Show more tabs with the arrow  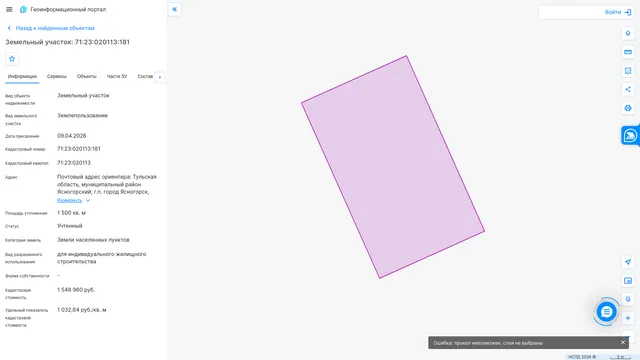[x=160, y=77]
